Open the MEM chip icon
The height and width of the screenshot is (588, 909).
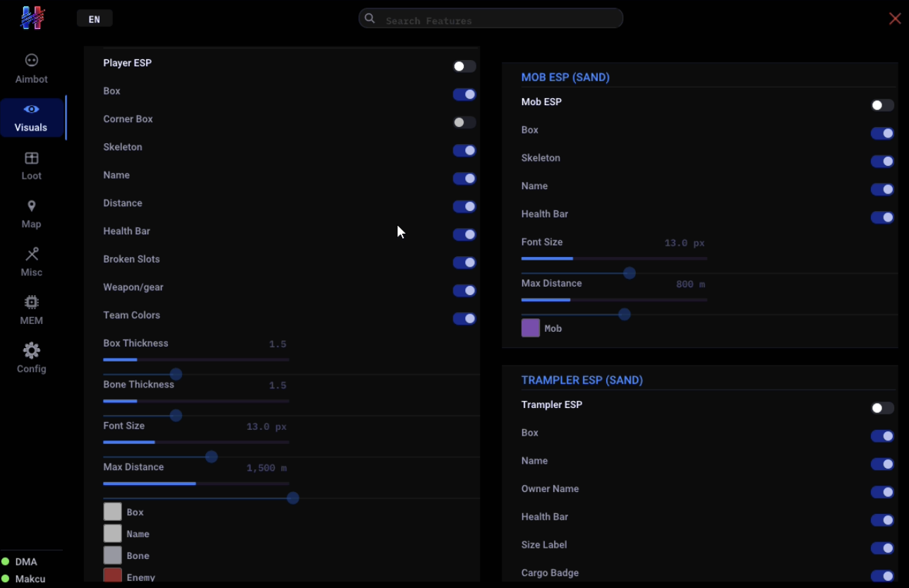coord(31,302)
